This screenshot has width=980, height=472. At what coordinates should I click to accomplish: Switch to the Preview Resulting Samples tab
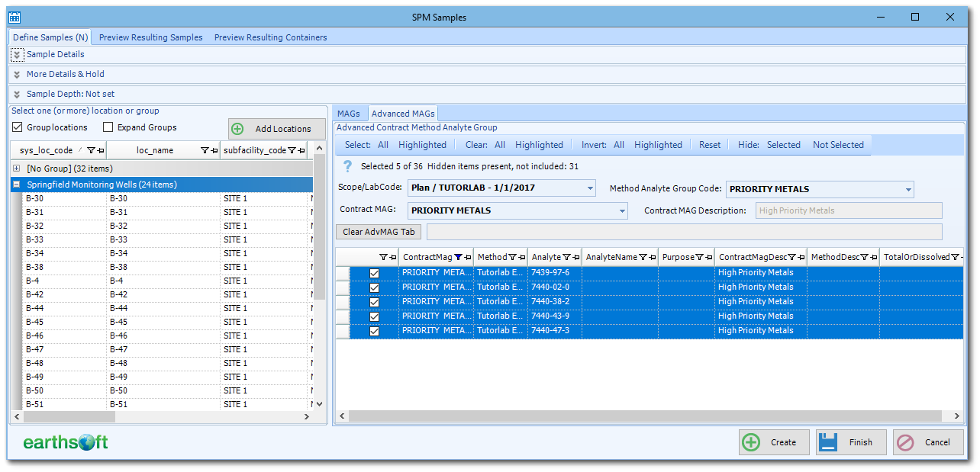[150, 37]
